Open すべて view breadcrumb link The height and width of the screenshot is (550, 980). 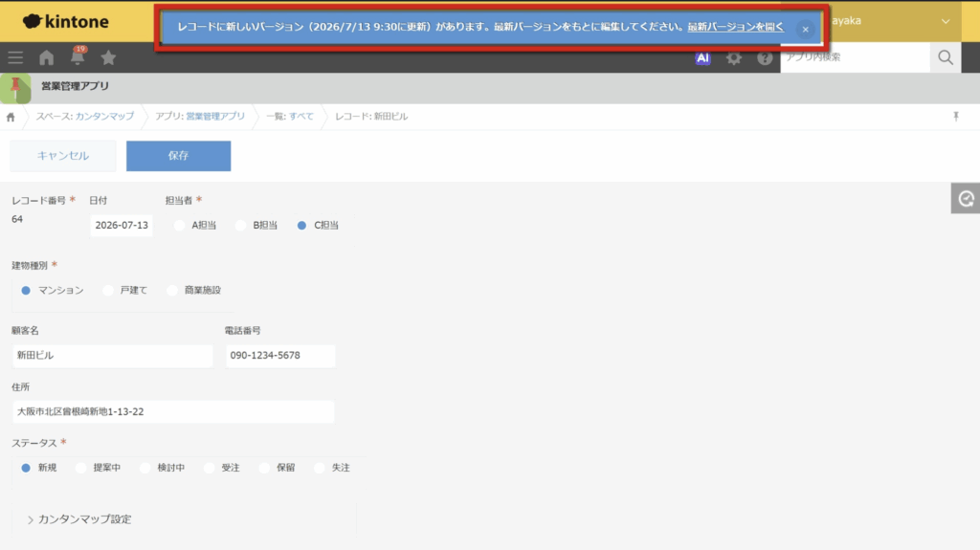coord(301,117)
